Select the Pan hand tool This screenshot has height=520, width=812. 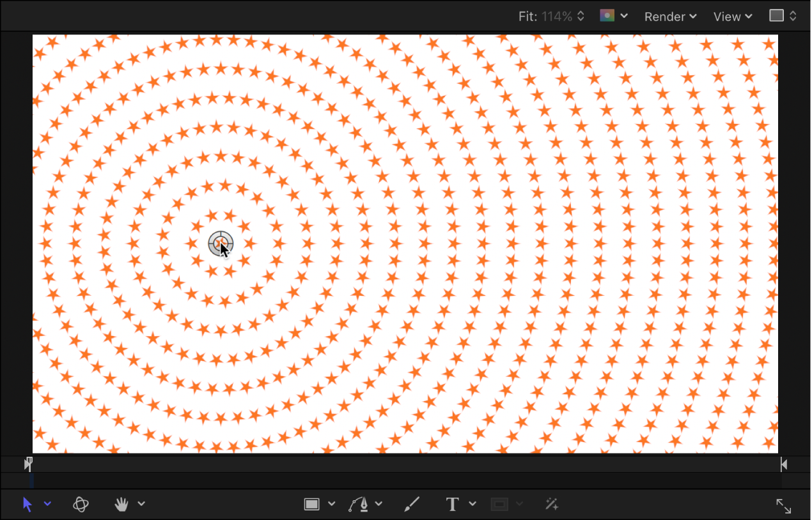[121, 504]
